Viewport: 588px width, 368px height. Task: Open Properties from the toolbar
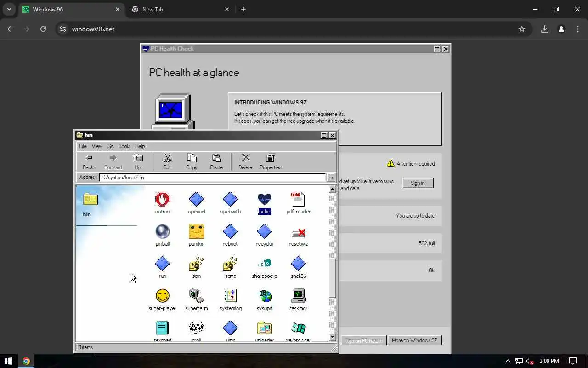point(270,162)
